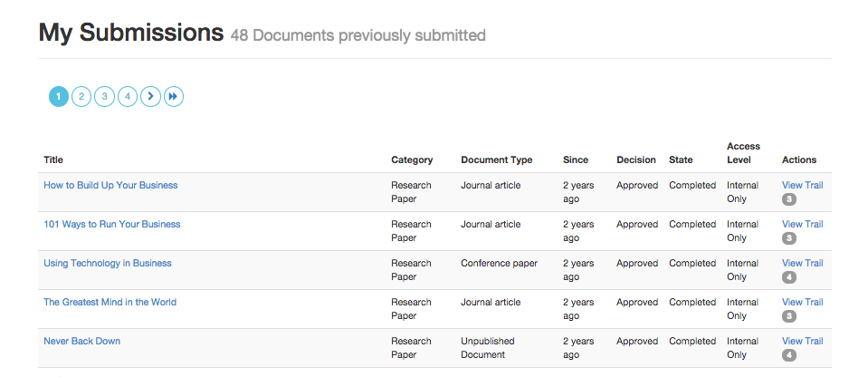This screenshot has height=377, width=868.
Task: Click the Decision column header
Action: click(x=636, y=159)
